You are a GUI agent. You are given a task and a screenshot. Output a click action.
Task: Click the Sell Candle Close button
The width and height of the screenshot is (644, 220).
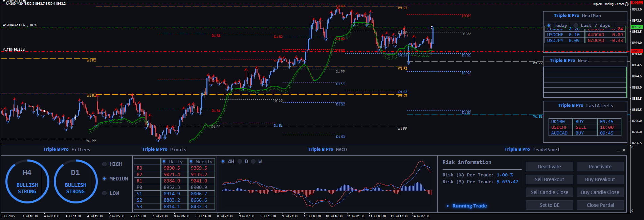pos(549,192)
